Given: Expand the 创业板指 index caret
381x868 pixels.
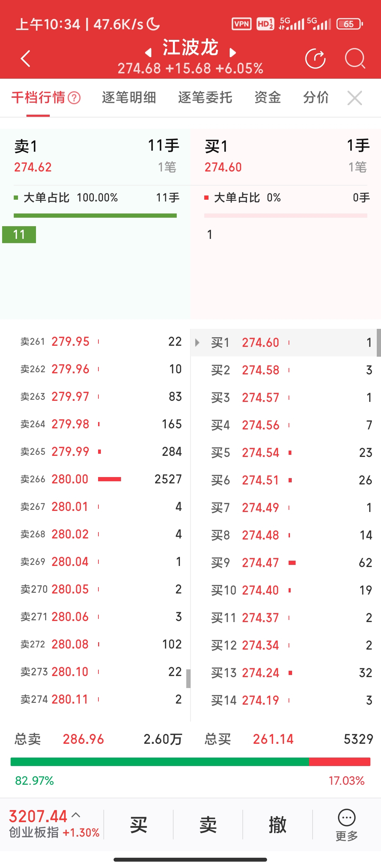Looking at the screenshot, I should point(76,815).
